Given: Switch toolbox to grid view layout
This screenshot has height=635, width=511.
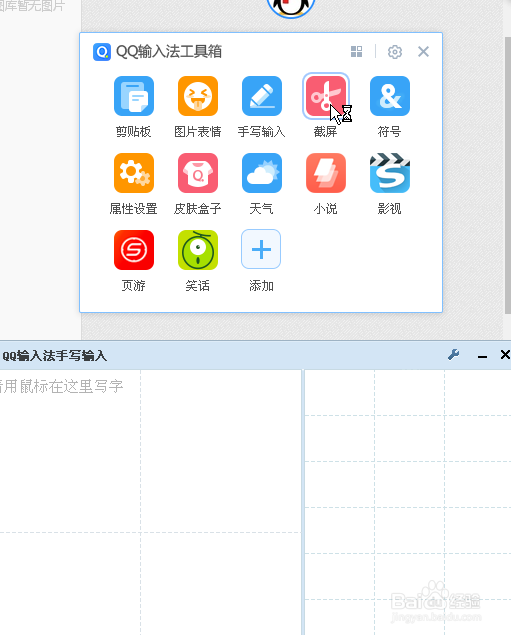Looking at the screenshot, I should (356, 51).
